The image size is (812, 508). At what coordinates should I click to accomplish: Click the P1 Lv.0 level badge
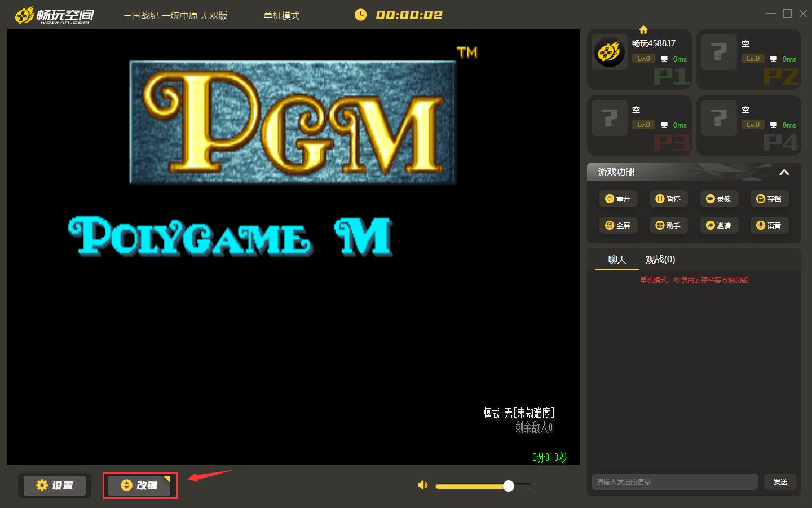[643, 58]
